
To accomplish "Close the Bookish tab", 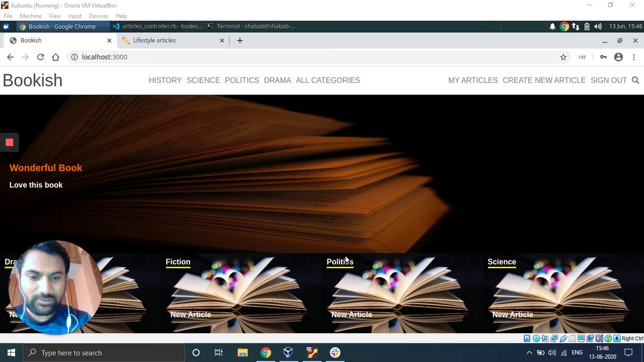I will [x=110, y=40].
